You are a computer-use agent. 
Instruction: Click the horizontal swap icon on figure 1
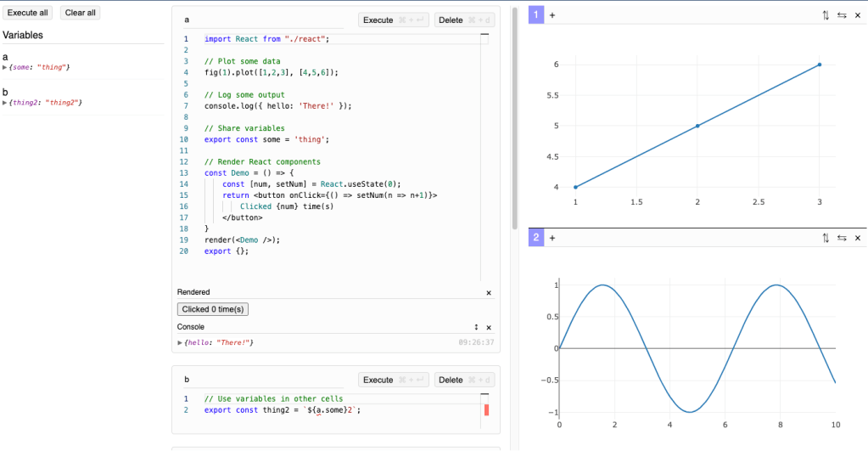point(842,15)
